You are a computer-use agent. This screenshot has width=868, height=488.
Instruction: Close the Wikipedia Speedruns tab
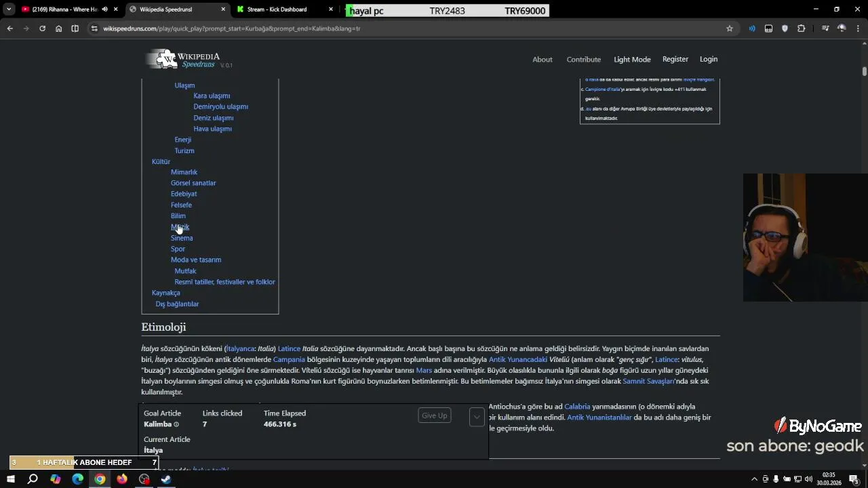pos(223,9)
